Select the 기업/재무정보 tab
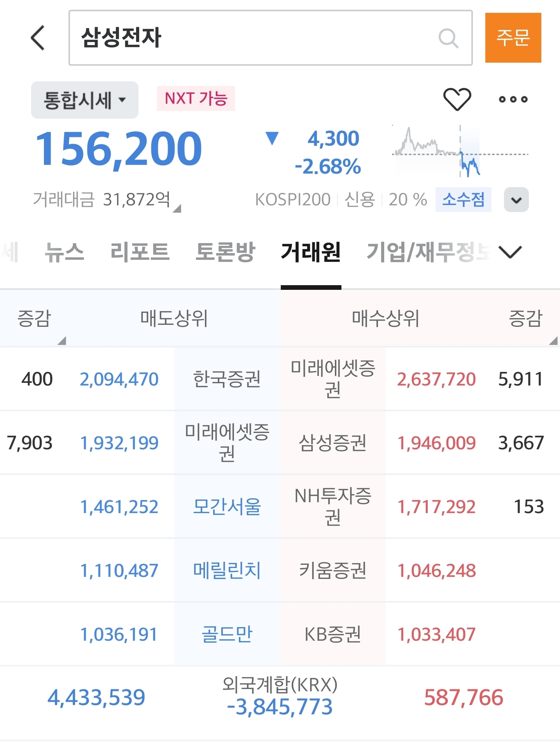The height and width of the screenshot is (745, 560). click(428, 252)
